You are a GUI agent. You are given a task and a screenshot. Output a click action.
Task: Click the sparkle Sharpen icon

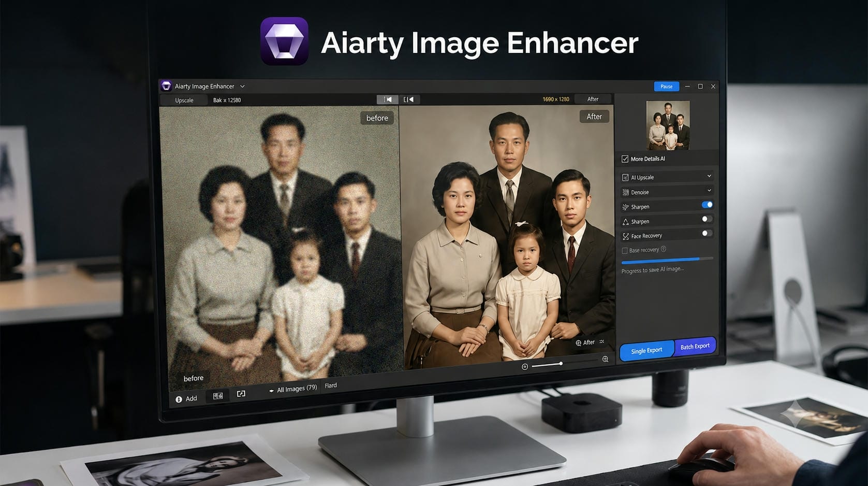[625, 207]
